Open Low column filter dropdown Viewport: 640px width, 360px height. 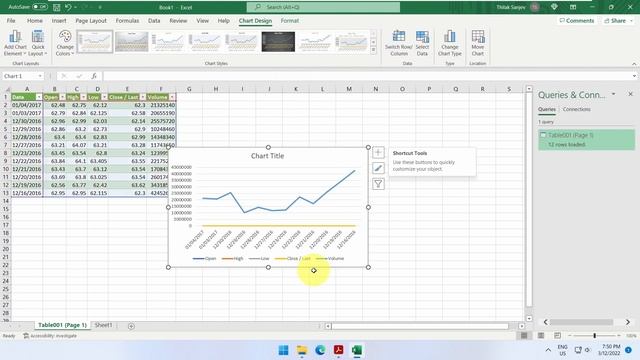point(104,97)
